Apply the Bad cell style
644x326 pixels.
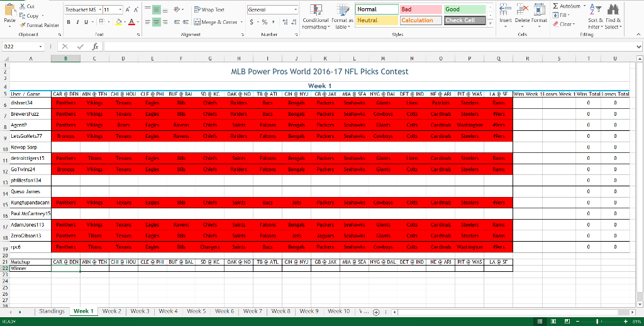click(x=421, y=9)
